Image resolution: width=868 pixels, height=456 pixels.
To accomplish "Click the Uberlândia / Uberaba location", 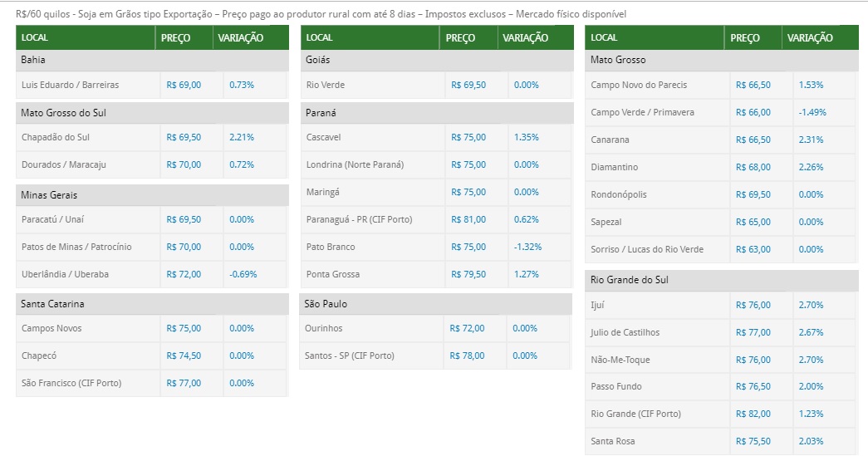I will [65, 274].
